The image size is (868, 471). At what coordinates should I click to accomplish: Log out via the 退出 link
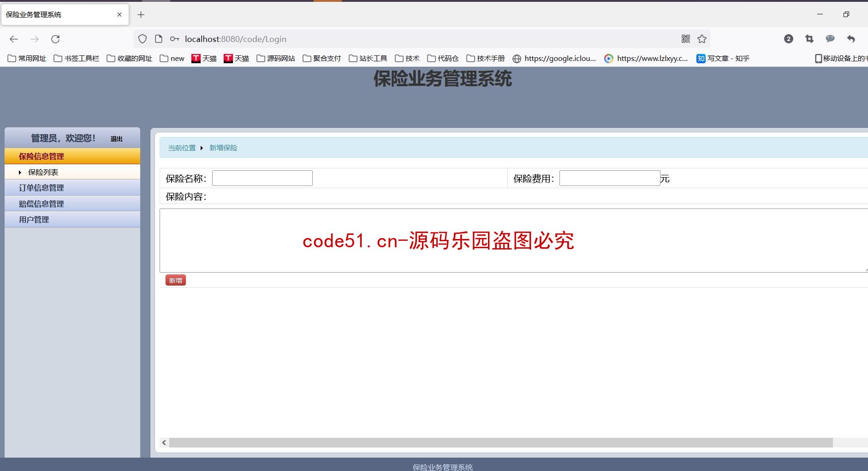pyautogui.click(x=116, y=139)
